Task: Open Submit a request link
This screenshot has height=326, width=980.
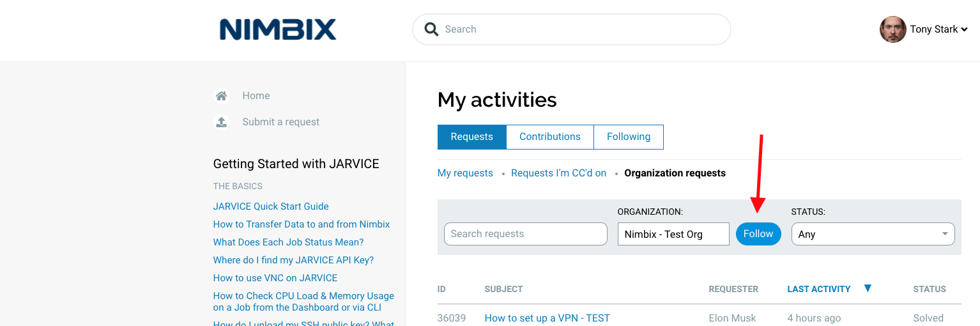Action: [281, 122]
